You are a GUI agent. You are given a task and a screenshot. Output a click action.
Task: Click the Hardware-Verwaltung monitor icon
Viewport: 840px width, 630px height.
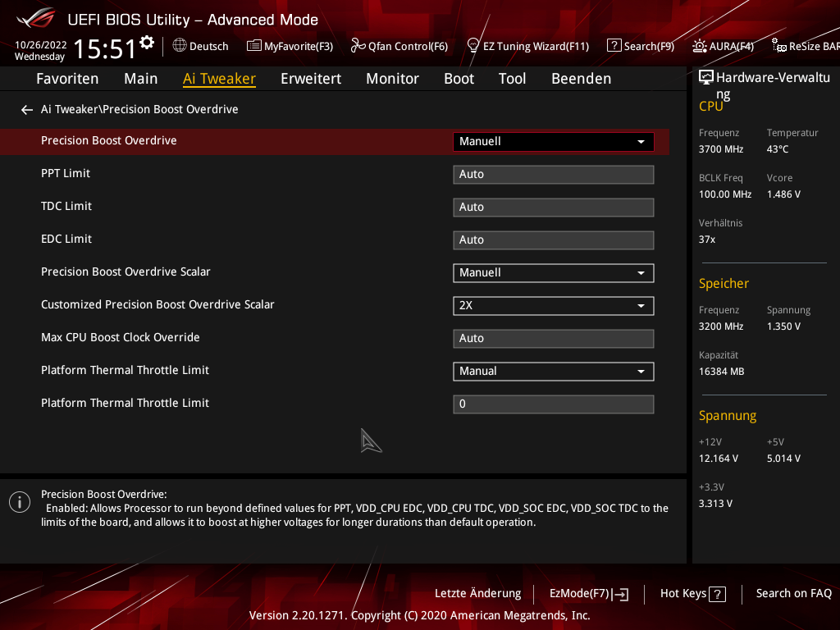click(x=706, y=78)
